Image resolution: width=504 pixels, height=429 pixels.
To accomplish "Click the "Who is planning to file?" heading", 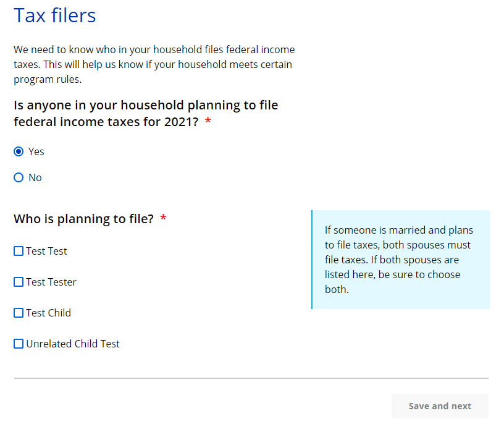I will click(83, 219).
